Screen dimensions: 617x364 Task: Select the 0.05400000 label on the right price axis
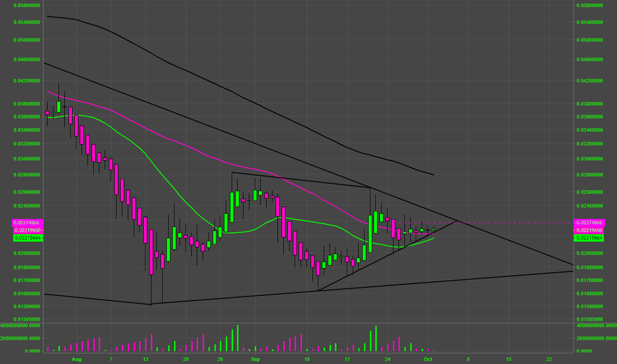coord(589,22)
